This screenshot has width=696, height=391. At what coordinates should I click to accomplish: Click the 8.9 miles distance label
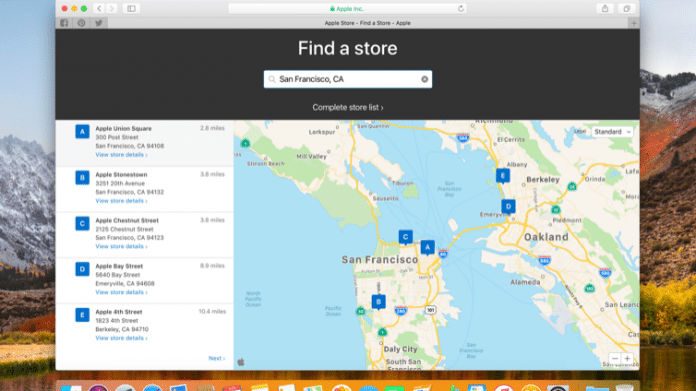click(212, 266)
